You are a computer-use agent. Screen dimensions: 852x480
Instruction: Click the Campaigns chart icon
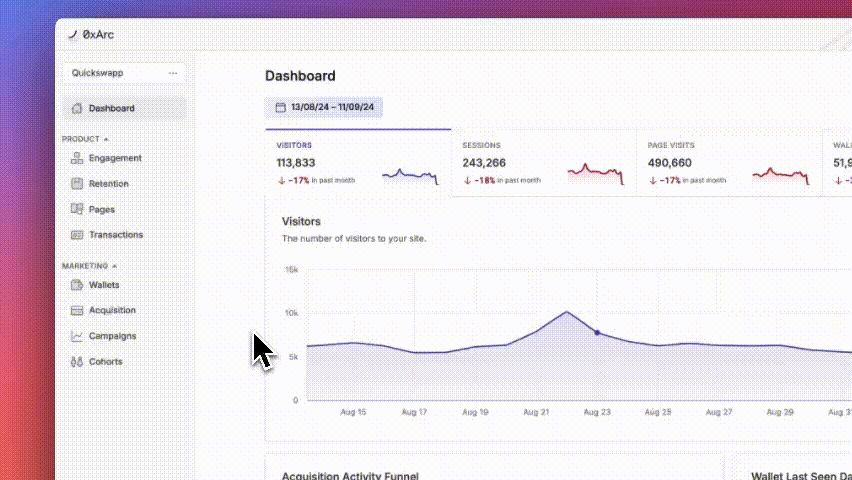pos(77,336)
